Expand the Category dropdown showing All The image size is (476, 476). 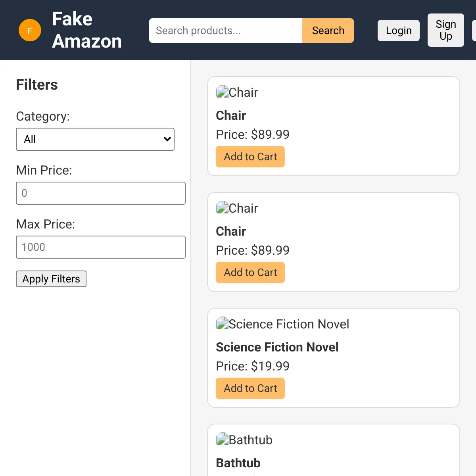[x=95, y=139]
